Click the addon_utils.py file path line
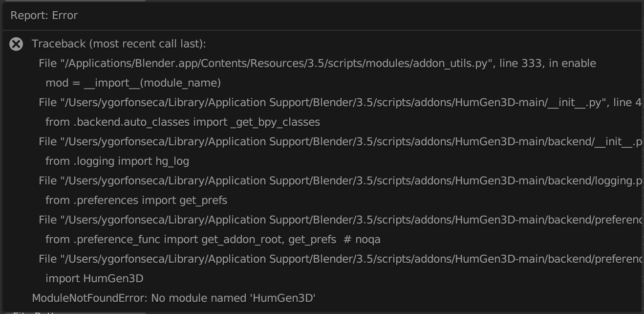This screenshot has width=644, height=314. (x=317, y=63)
